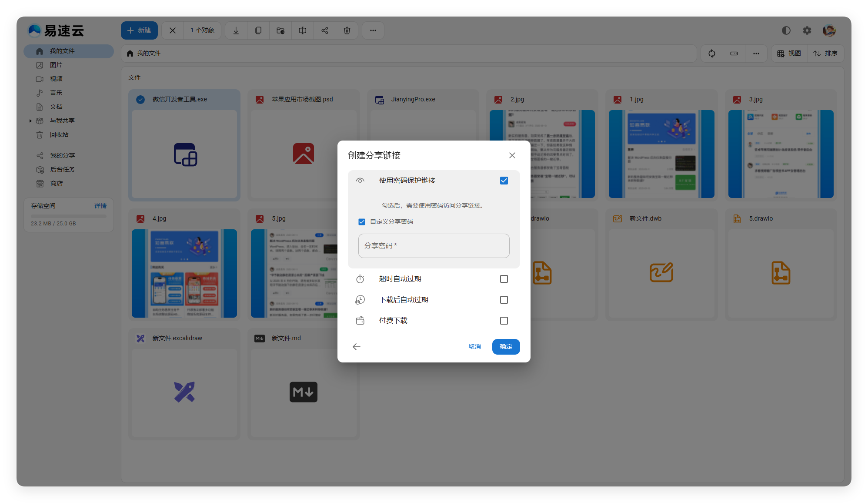Viewport: 868px width, 503px height.
Task: Click the rename icon in toolbar
Action: [x=303, y=30]
